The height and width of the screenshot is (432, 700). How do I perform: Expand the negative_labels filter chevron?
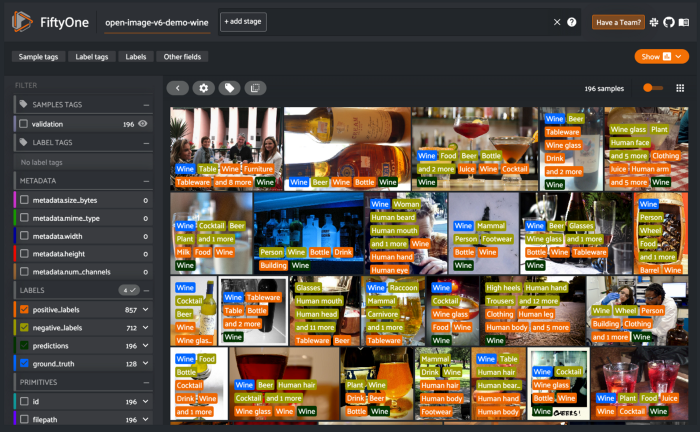146,328
